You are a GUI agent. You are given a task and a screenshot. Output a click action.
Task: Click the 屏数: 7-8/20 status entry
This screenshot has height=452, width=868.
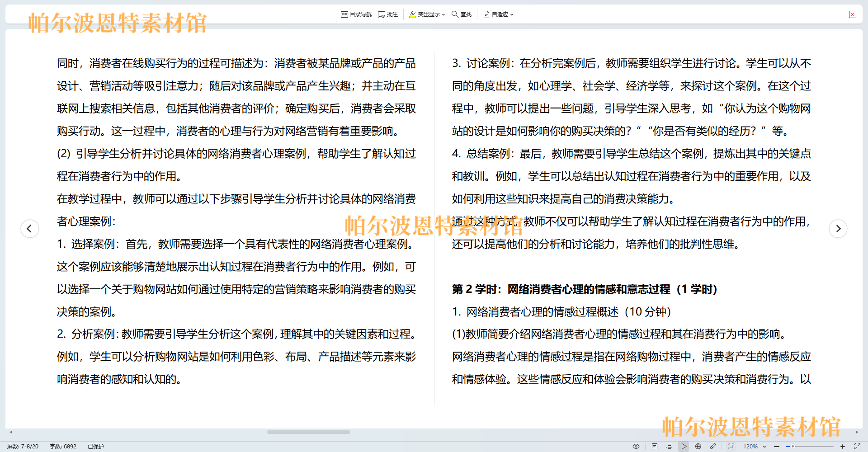pos(23,446)
